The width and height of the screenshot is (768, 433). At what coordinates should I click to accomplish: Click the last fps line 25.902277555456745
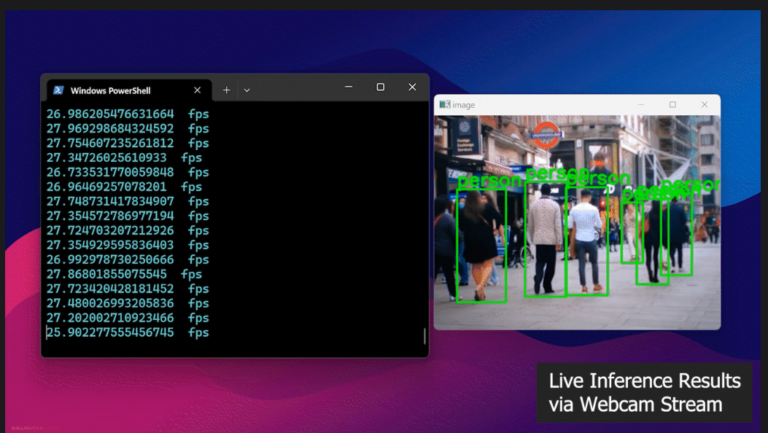click(110, 332)
